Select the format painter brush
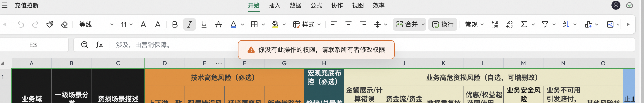 [50, 24]
